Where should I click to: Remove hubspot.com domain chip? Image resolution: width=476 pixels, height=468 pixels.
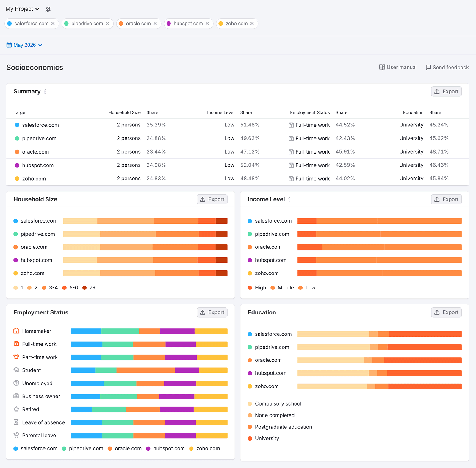207,24
